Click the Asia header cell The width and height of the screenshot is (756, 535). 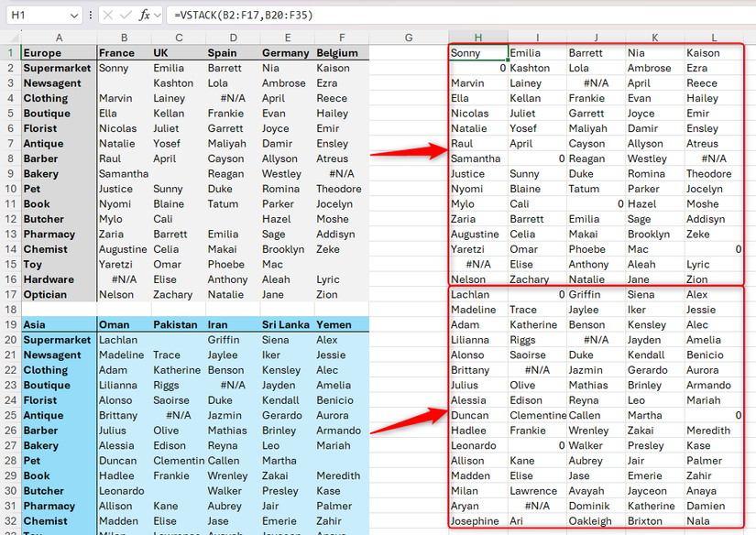59,325
